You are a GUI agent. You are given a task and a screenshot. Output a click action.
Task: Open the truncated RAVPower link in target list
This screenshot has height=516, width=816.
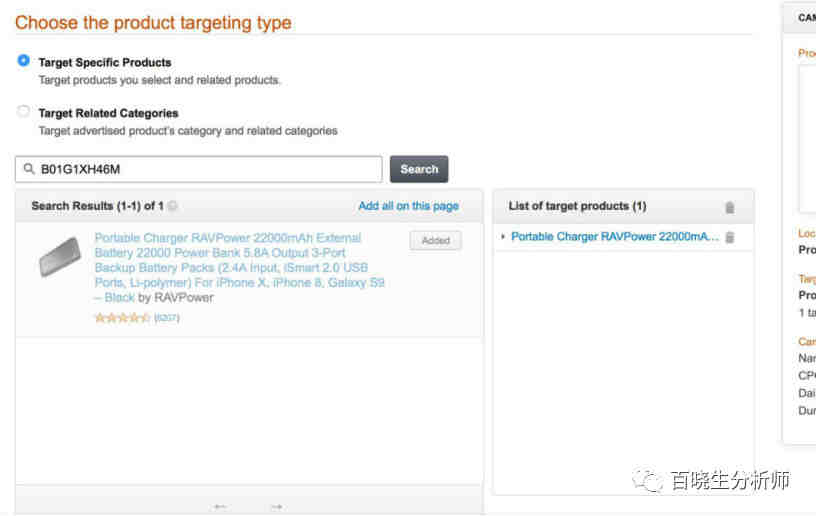click(615, 237)
